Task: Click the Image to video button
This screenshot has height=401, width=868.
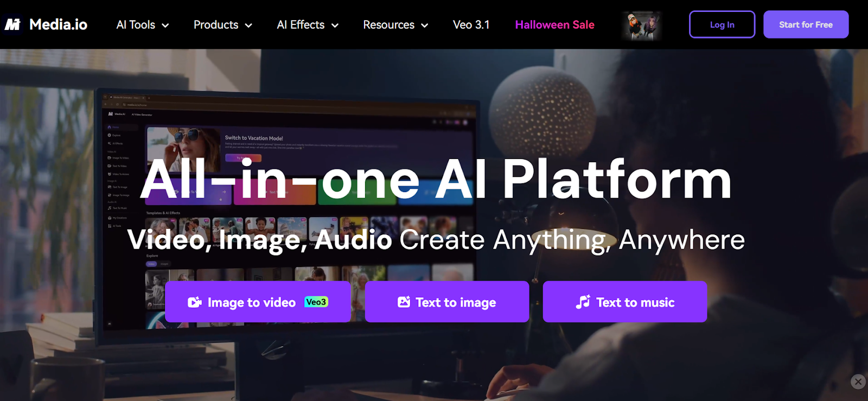Action: coord(258,302)
